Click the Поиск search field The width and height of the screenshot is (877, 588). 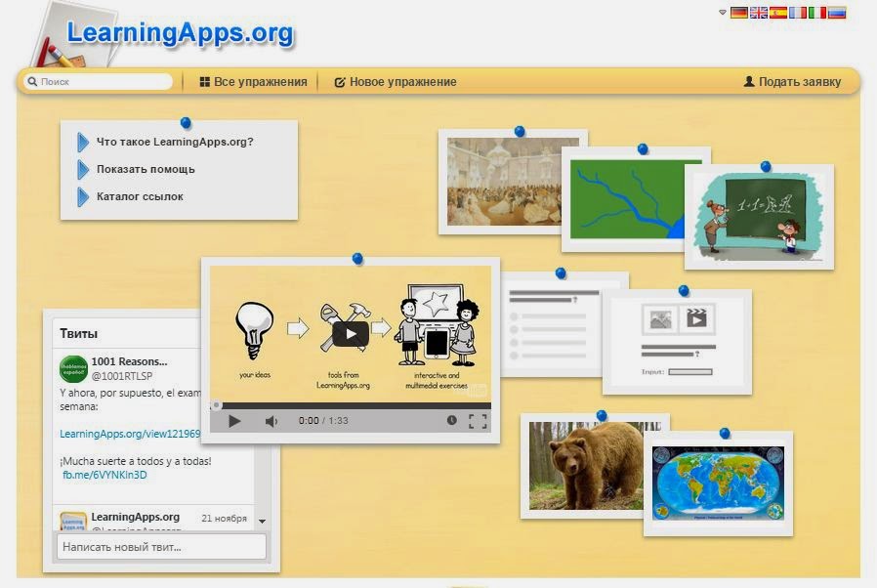coord(98,82)
